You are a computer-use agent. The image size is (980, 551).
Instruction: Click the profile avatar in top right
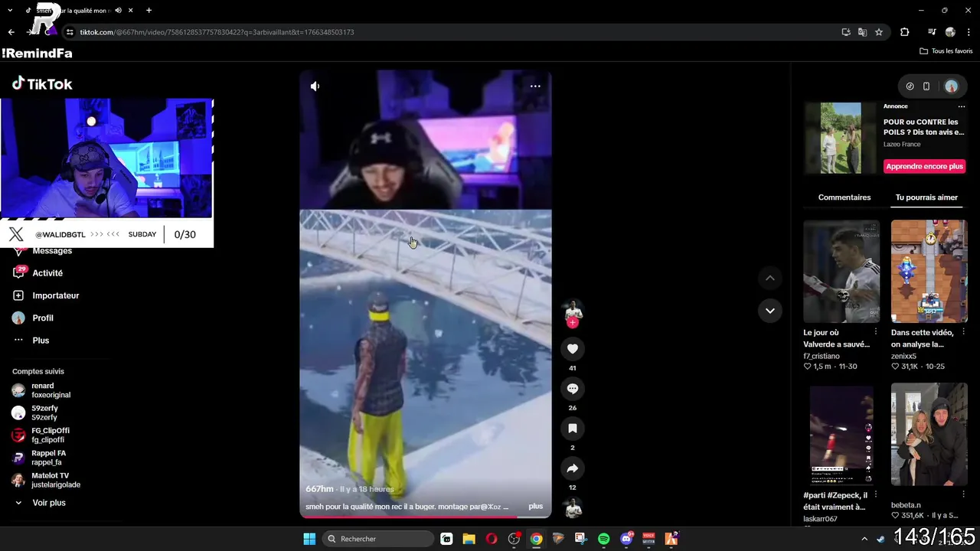(x=952, y=86)
